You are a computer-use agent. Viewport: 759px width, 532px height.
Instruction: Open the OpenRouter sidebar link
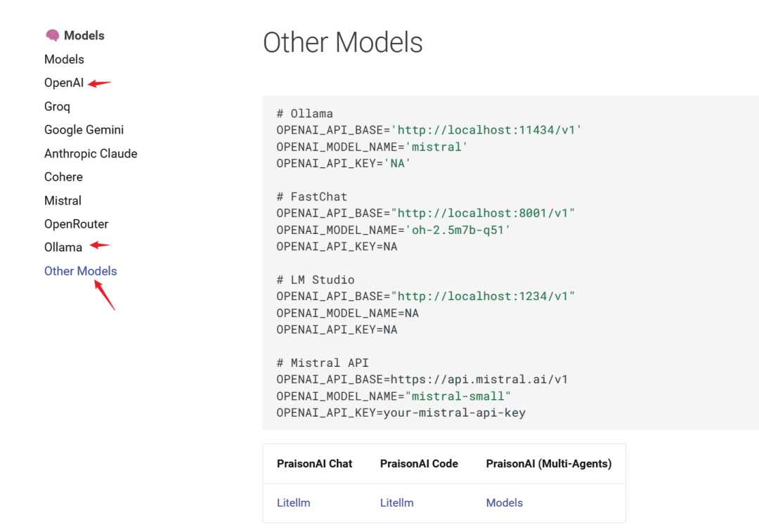click(x=76, y=224)
